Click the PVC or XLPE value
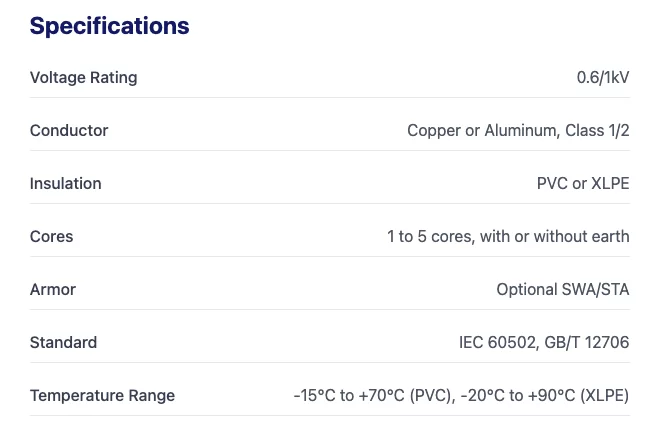Screen dimensions: 667x422 pos(583,184)
